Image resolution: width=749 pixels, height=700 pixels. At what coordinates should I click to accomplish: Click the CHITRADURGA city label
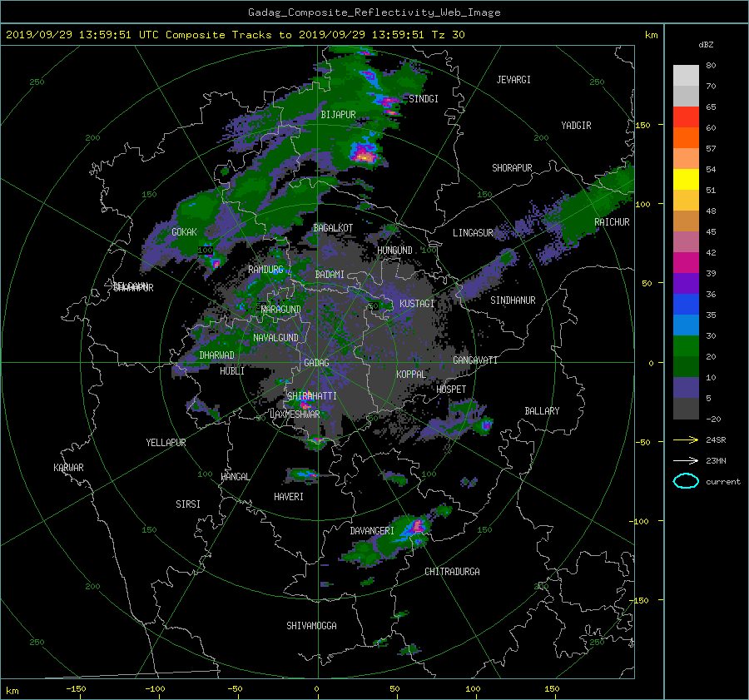[452, 572]
